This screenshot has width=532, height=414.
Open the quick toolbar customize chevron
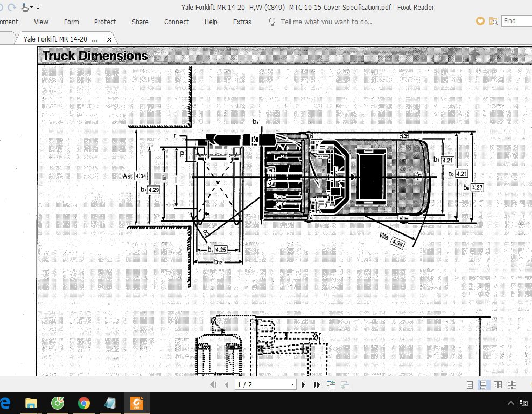[38, 7]
